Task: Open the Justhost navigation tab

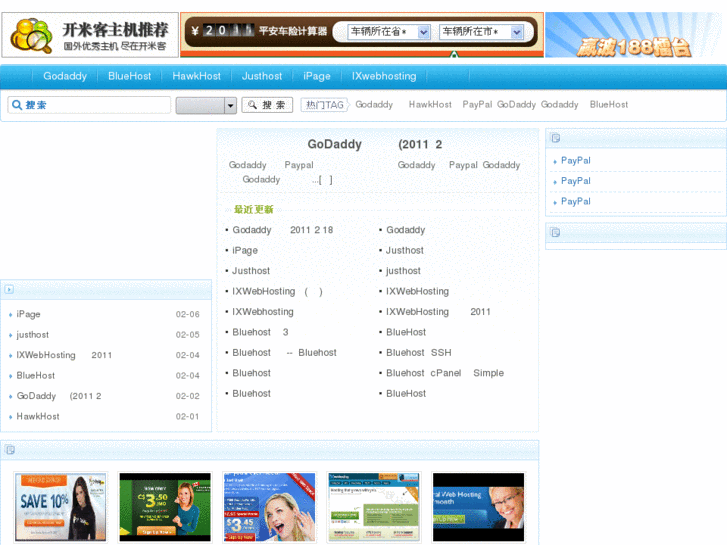Action: click(x=262, y=76)
